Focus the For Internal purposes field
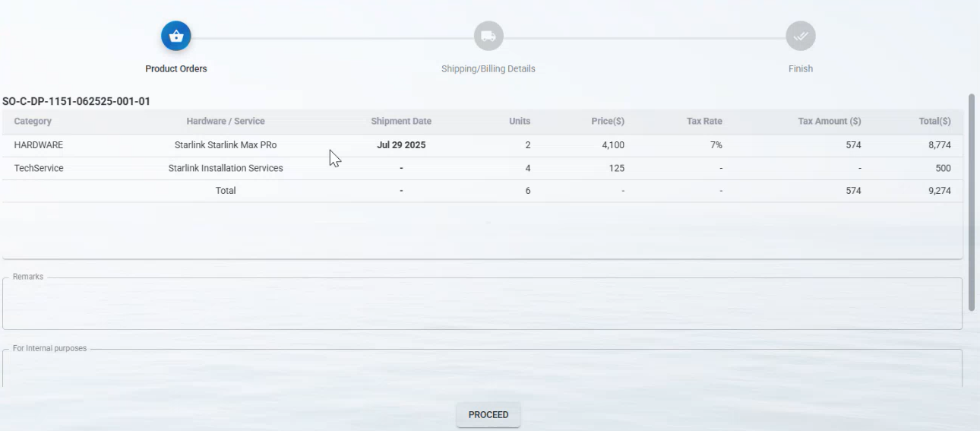 point(482,369)
